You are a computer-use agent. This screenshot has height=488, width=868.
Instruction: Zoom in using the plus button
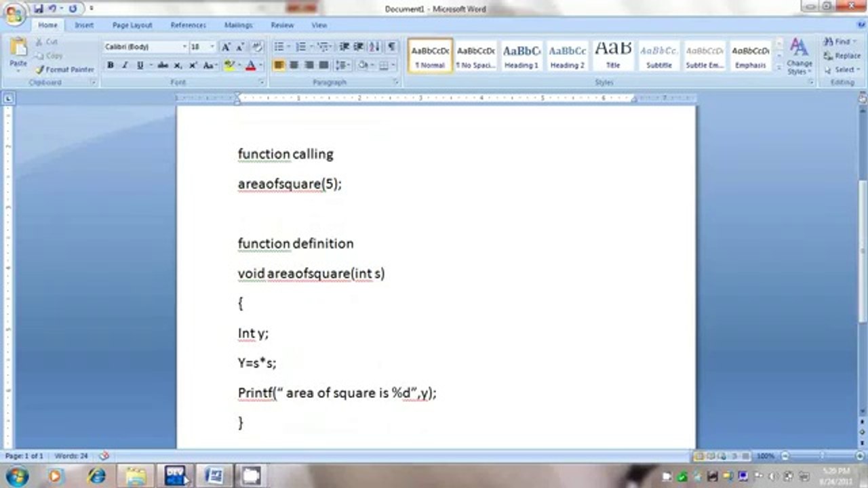(861, 456)
